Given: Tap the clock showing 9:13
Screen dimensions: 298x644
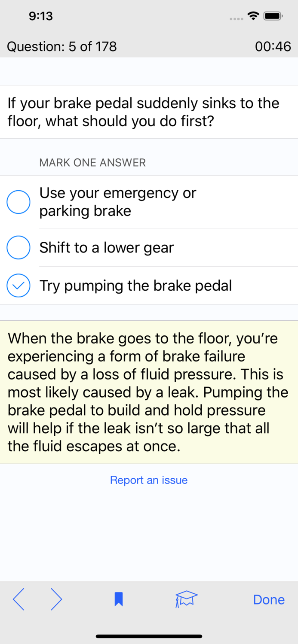Looking at the screenshot, I should 41,15.
